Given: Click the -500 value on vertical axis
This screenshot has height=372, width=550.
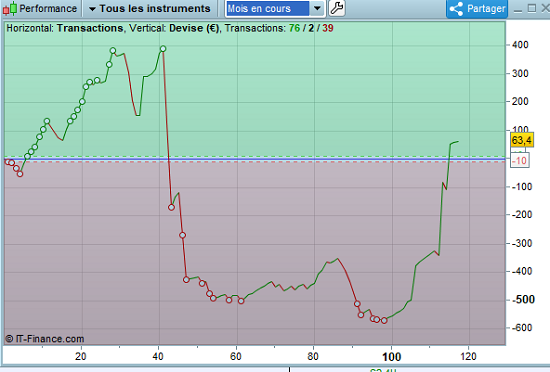Looking at the screenshot, I should (x=523, y=299).
